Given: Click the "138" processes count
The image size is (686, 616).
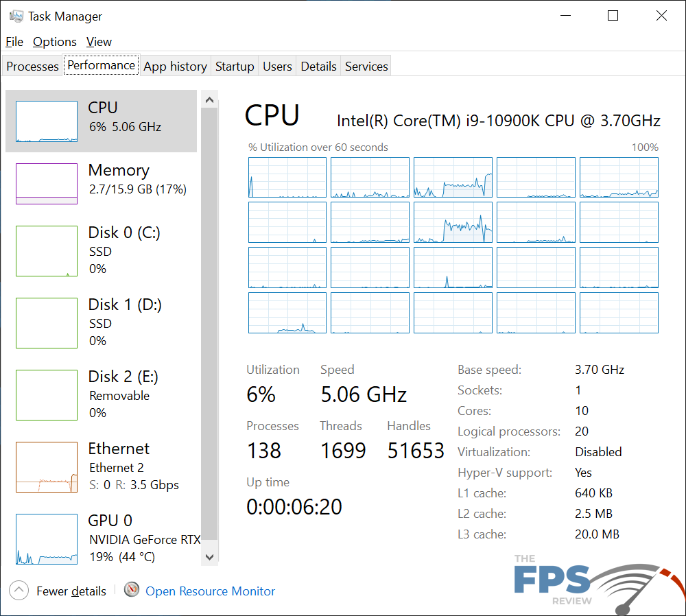Looking at the screenshot, I should [x=264, y=451].
